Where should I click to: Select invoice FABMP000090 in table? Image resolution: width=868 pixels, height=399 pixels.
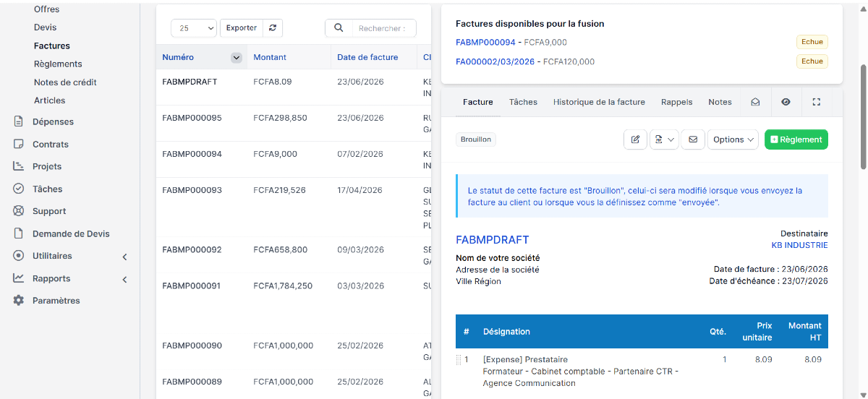pos(192,346)
